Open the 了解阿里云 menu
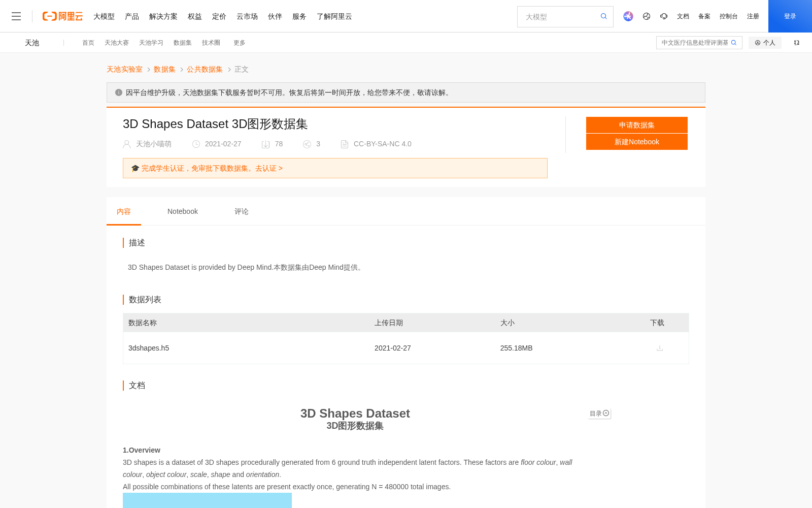Image resolution: width=812 pixels, height=508 pixels. 334,16
